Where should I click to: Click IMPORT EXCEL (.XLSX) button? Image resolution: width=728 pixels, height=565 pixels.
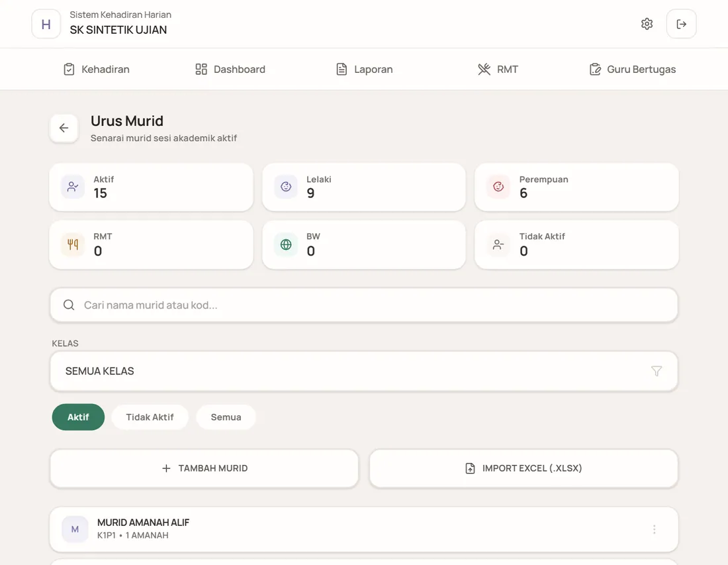523,468
